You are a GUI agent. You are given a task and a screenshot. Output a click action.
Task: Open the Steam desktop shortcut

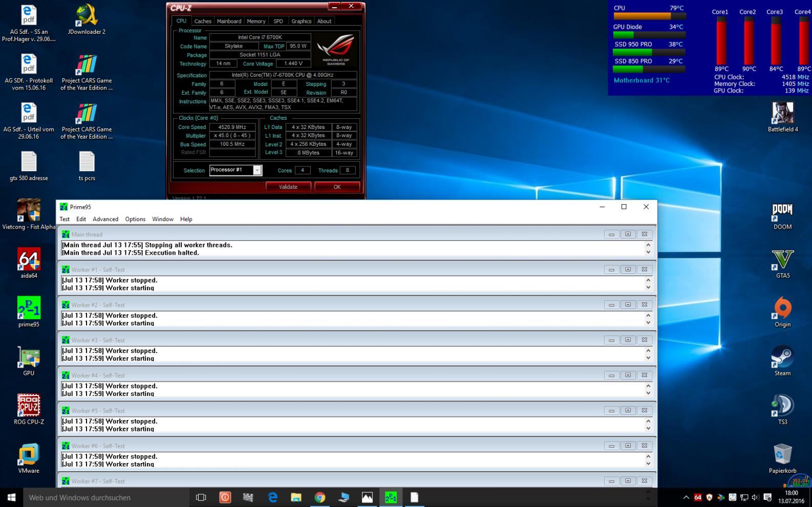(782, 361)
